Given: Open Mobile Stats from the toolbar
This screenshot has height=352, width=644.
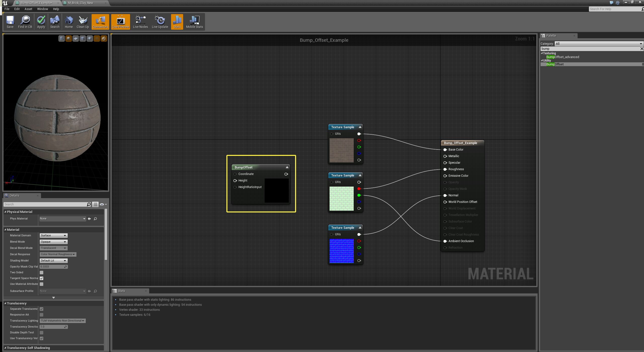Looking at the screenshot, I should click(x=194, y=22).
